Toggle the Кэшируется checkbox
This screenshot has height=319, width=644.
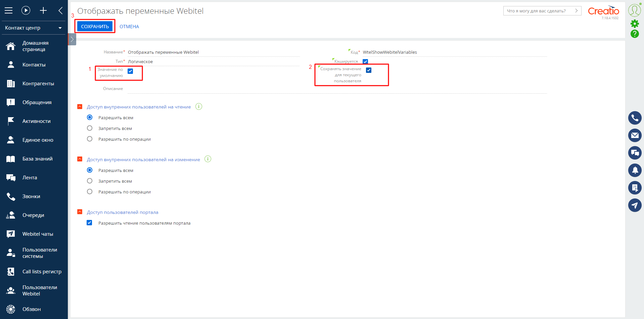pyautogui.click(x=365, y=62)
